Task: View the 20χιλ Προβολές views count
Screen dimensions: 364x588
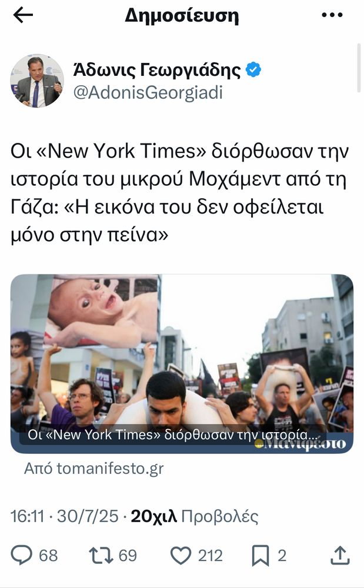Action: 194,516
